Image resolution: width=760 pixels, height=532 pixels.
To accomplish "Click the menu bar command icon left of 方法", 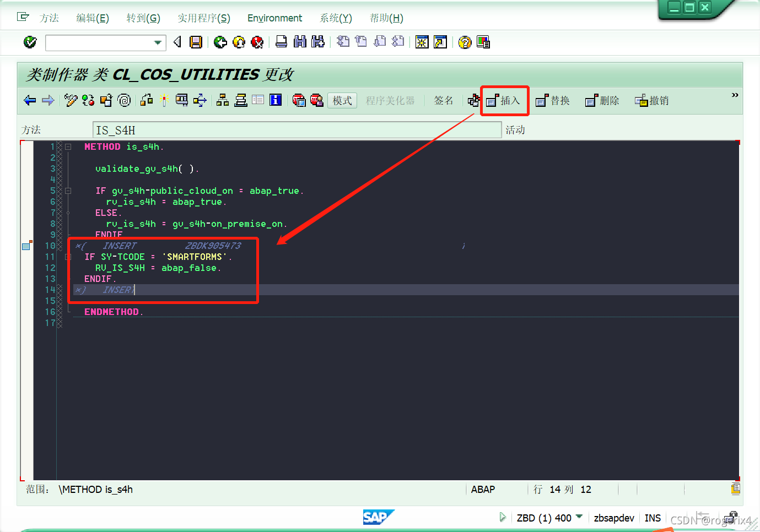I will (x=23, y=17).
